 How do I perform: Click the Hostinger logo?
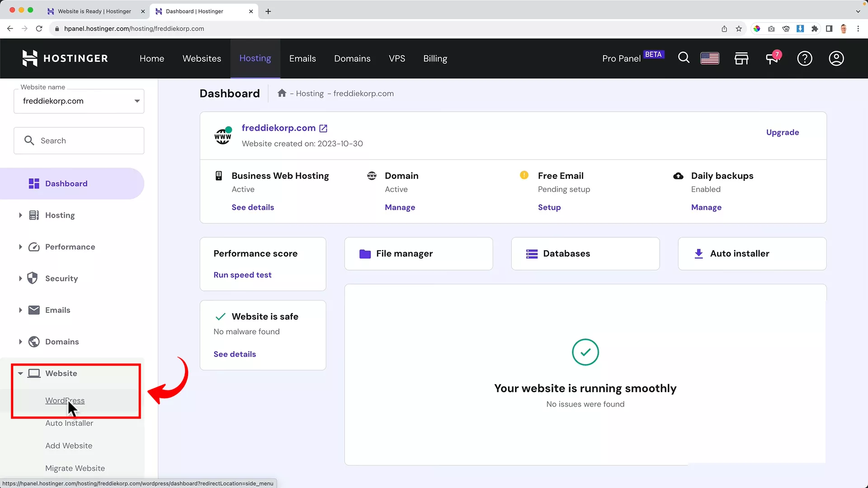(65, 58)
